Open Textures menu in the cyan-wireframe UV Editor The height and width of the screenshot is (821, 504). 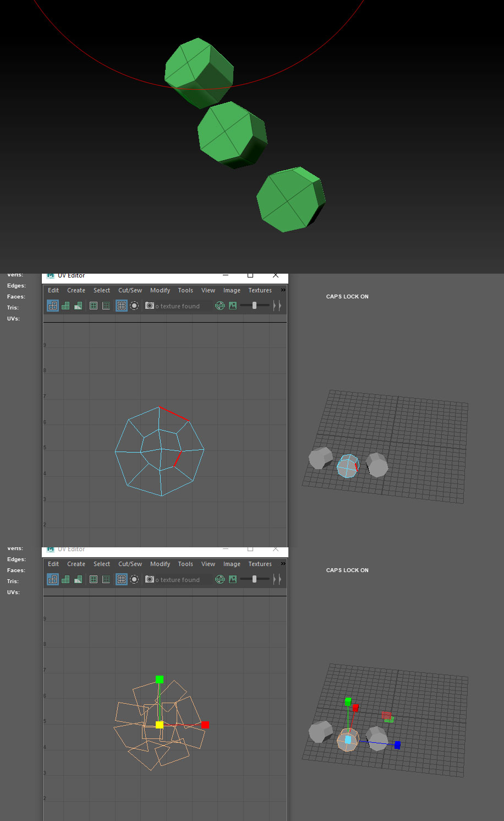[x=260, y=290]
